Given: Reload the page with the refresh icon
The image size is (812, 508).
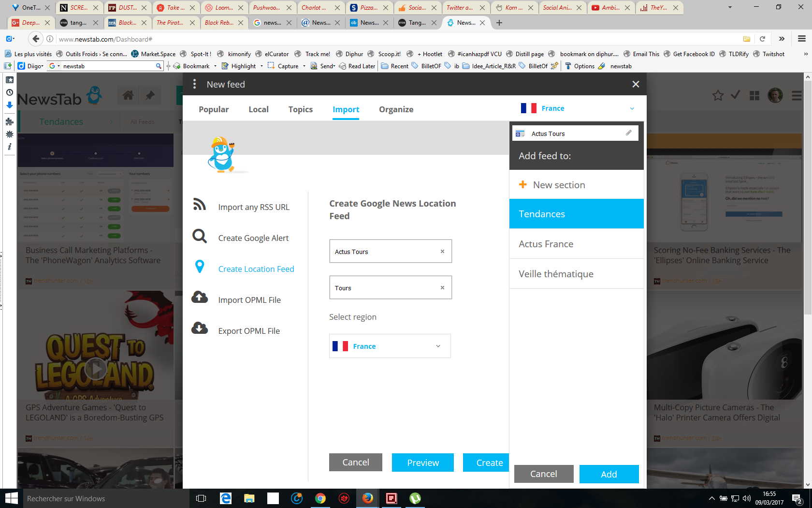Looking at the screenshot, I should pos(762,39).
